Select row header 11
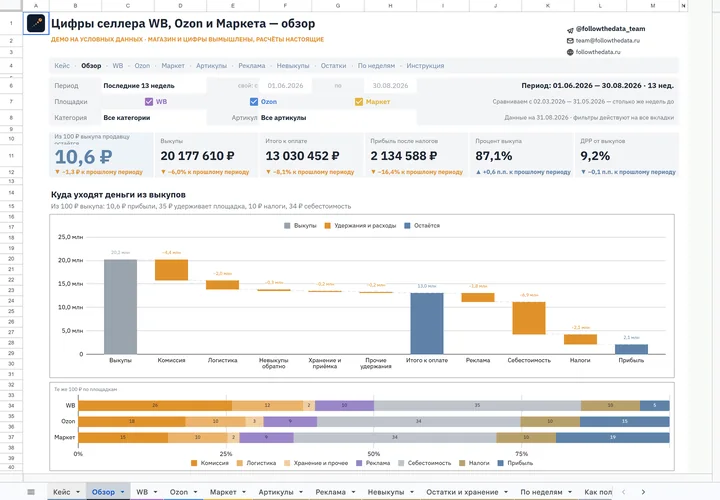The height and width of the screenshot is (500, 720). (x=11, y=156)
